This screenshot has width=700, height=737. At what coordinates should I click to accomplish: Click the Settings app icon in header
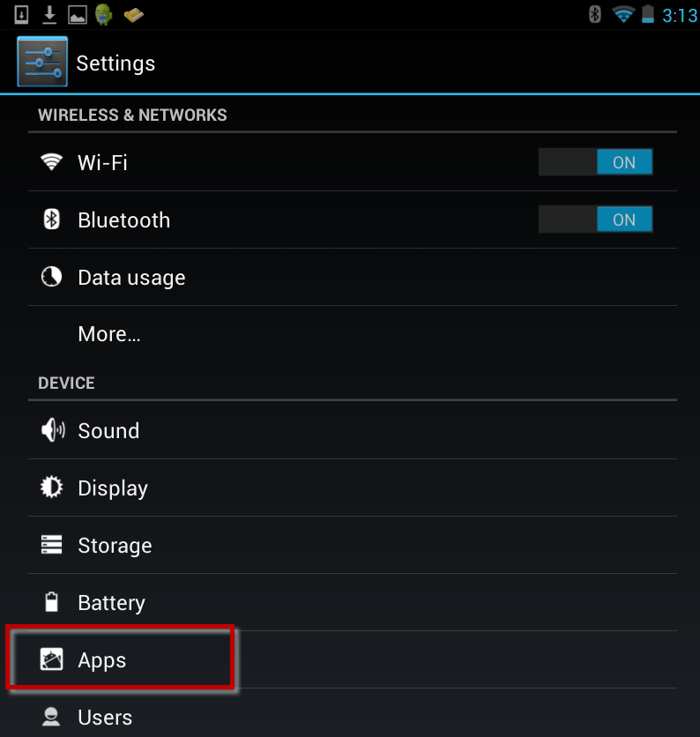(x=42, y=63)
